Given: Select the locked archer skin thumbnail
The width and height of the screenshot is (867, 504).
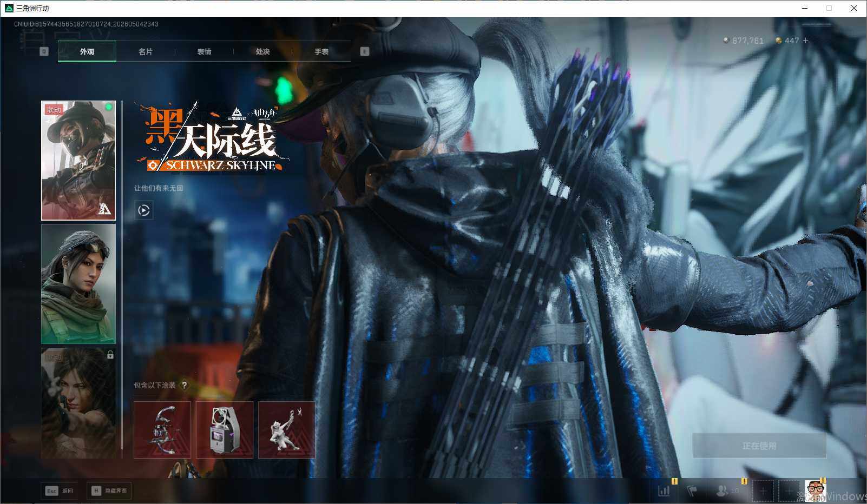Looking at the screenshot, I should [78, 403].
